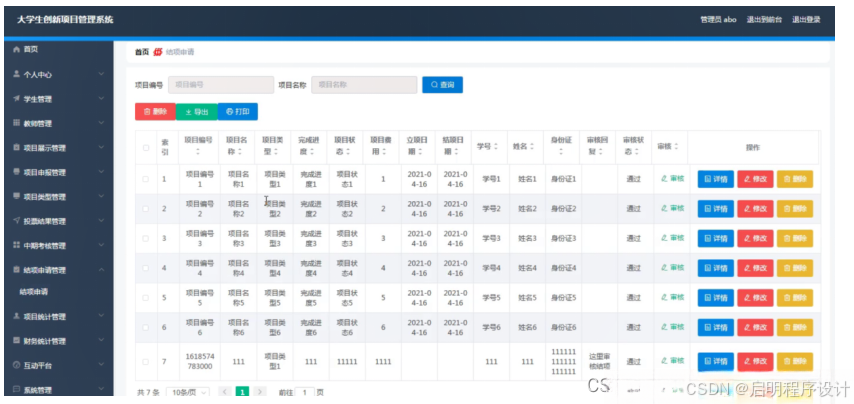Go to previous page arrow in pagination
This screenshot has width=854, height=404.
click(x=225, y=391)
